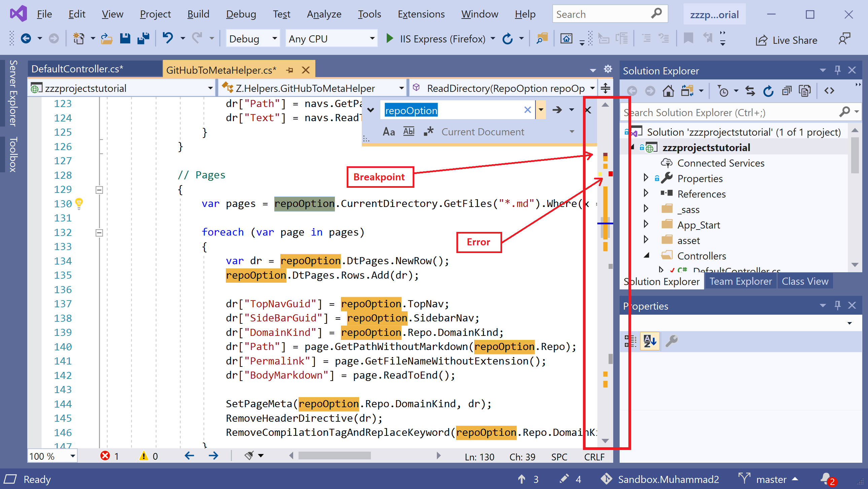Toggle regular expressions in find box
Viewport: 868px width, 489px height.
(428, 132)
